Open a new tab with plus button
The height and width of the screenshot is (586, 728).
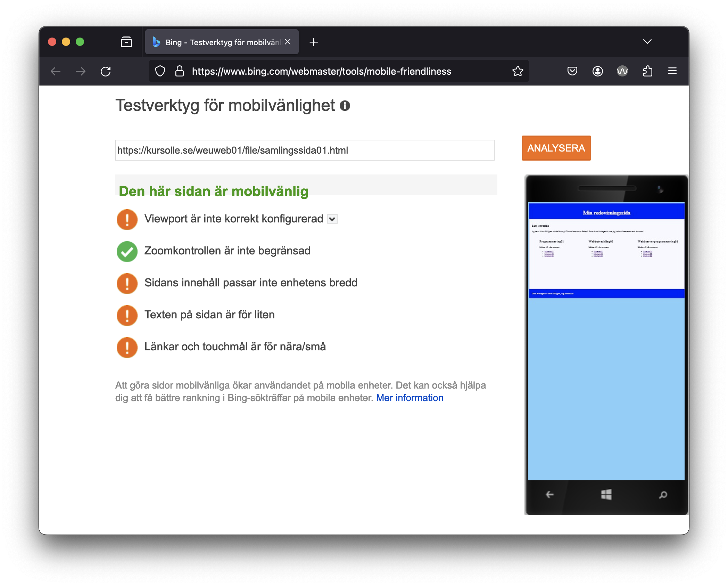pyautogui.click(x=314, y=42)
